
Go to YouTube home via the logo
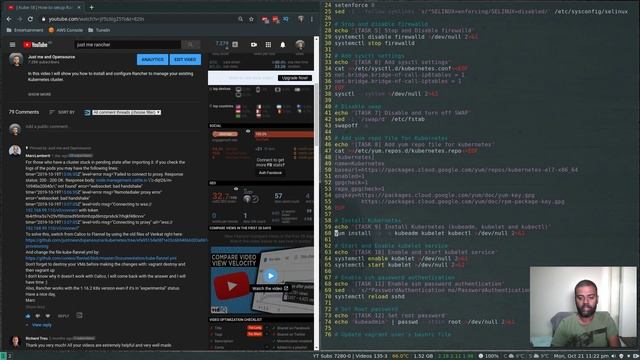click(35, 44)
